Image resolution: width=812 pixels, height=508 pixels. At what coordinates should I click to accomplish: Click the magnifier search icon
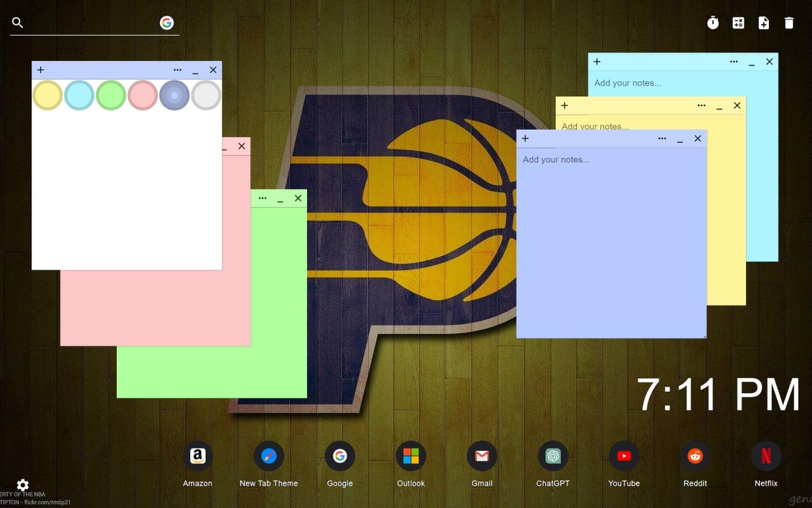(x=18, y=23)
